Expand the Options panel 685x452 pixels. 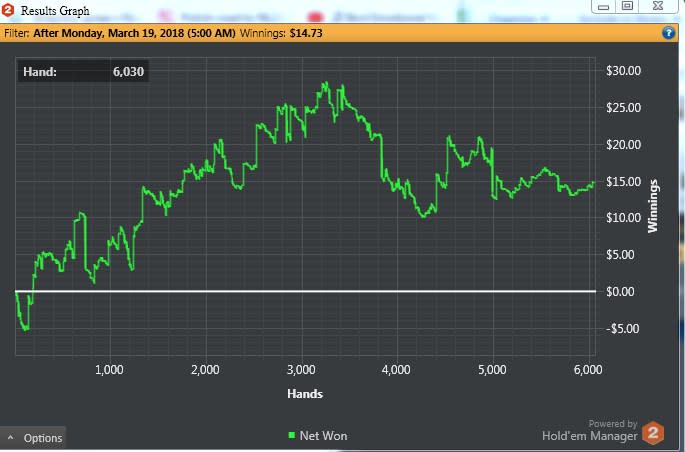click(x=34, y=438)
